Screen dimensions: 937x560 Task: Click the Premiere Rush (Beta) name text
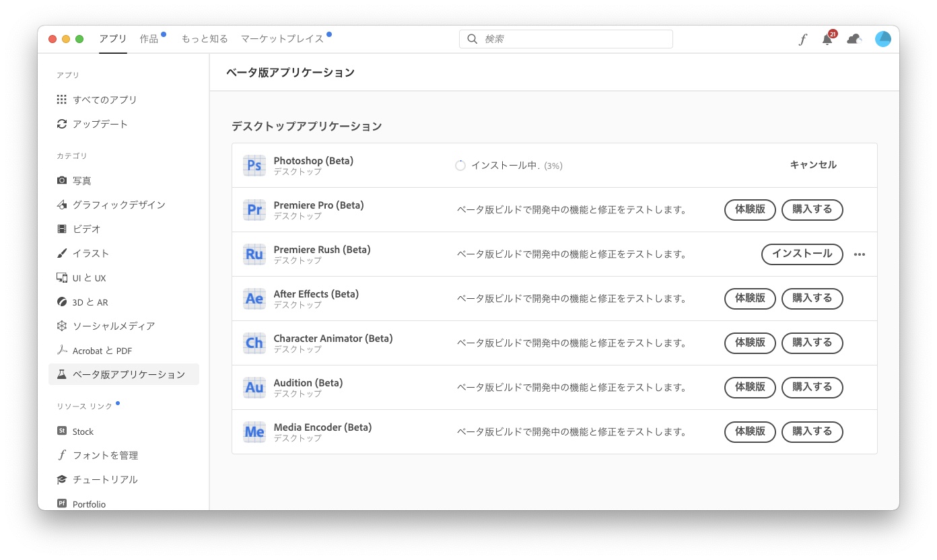(322, 250)
